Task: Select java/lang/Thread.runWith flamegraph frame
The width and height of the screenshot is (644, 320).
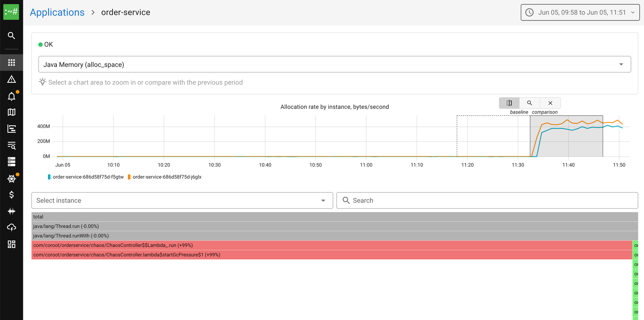Action: pyautogui.click(x=334, y=236)
